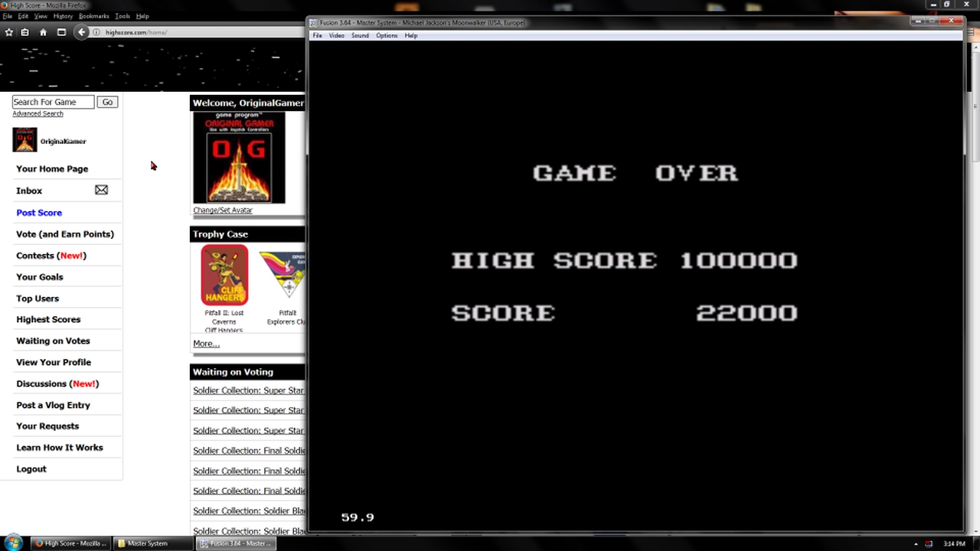Click the bookmark star icon in Firefox toolbar
980x551 pixels.
click(9, 32)
